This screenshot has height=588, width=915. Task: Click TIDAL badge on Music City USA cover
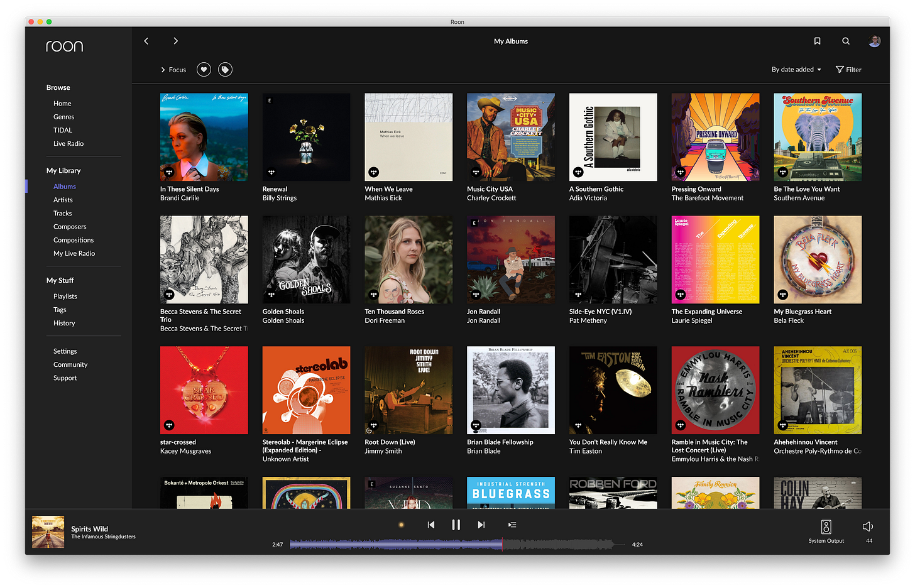click(476, 172)
